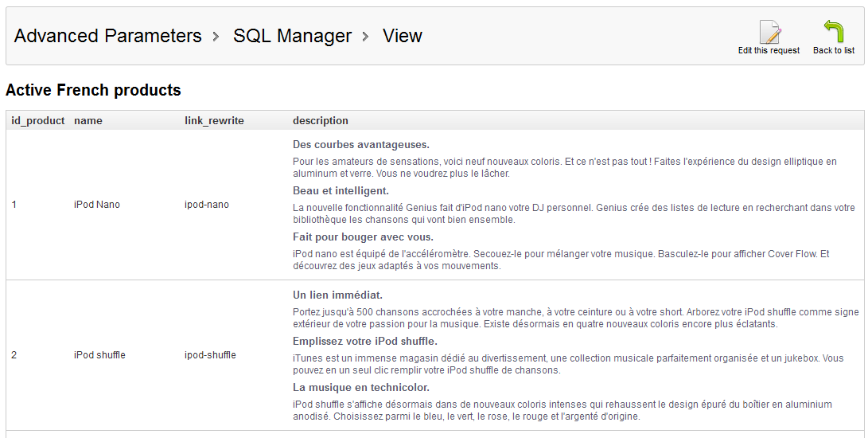Select the View breadcrumb item
Screen dimensions: 868x438
coord(402,36)
